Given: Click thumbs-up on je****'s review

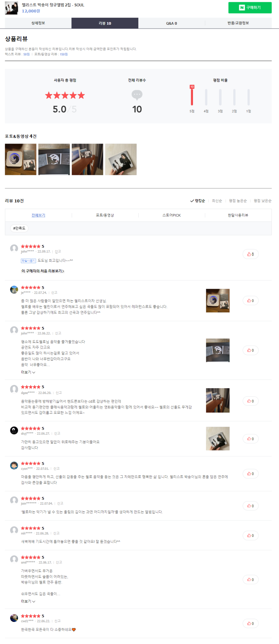Looking at the screenshot, I should click(250, 301).
